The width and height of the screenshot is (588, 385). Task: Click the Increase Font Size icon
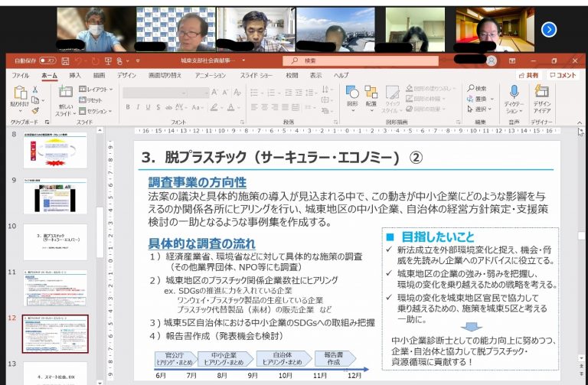click(x=214, y=93)
